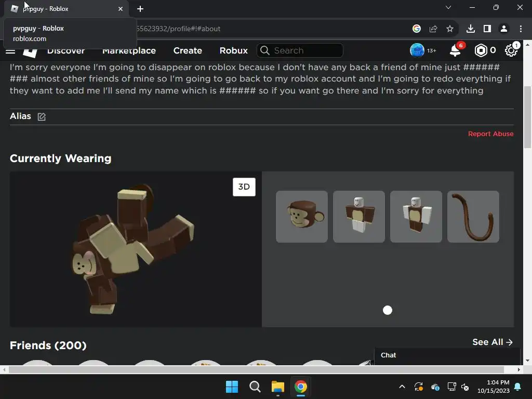Open Windows taskbar search
The width and height of the screenshot is (532, 399).
pyautogui.click(x=255, y=387)
